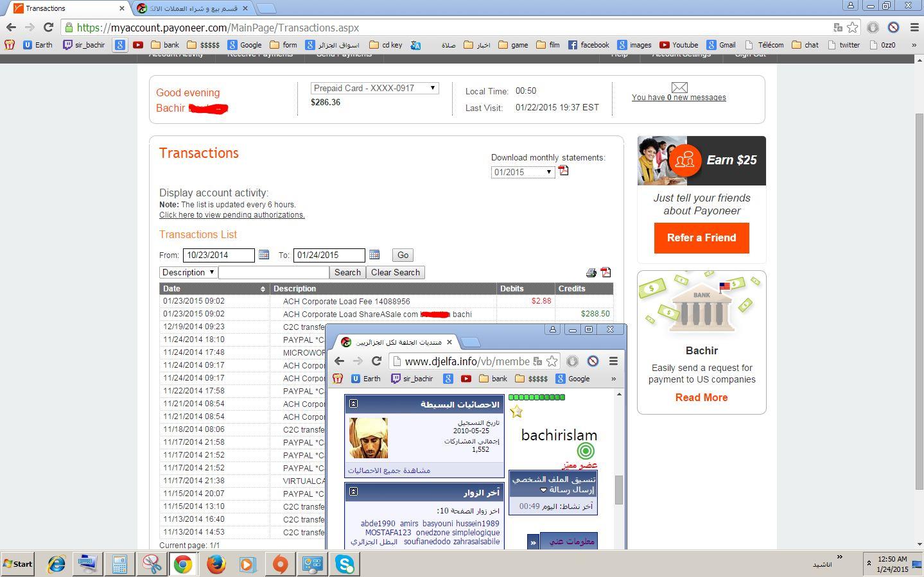View all stats مشاهدة جميع الاحصائيات link
Viewport: 924px width, 577px height.
tap(389, 470)
